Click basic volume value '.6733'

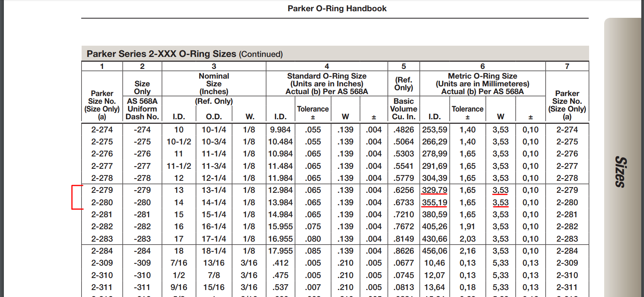(403, 203)
